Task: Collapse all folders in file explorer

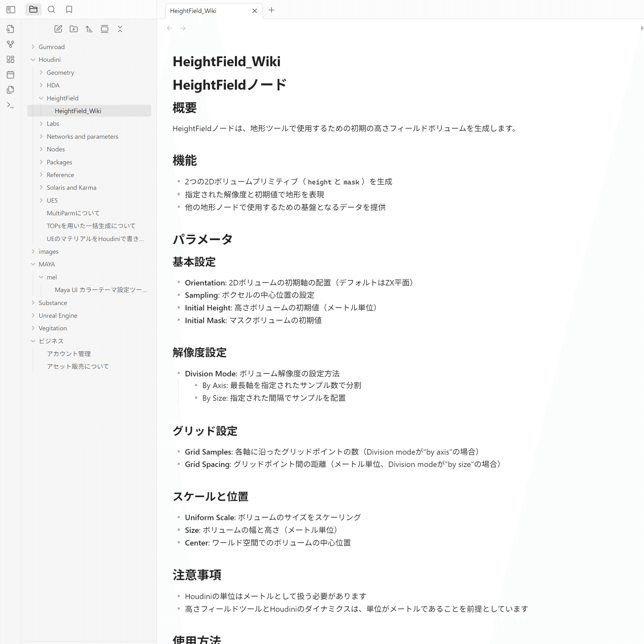Action: tap(120, 29)
